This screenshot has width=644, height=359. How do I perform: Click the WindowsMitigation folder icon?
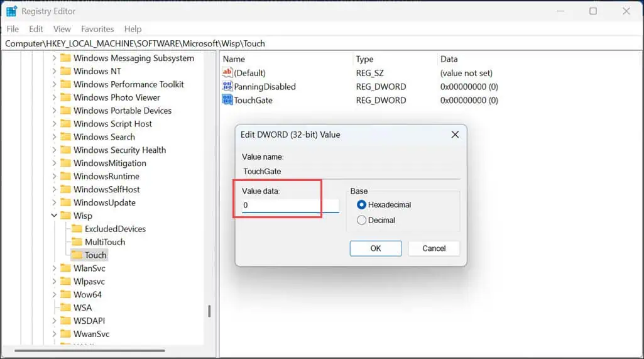pos(65,163)
